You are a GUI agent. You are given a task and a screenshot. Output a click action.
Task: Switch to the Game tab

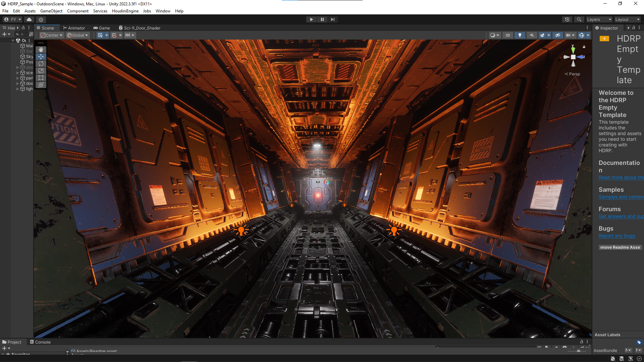(102, 28)
